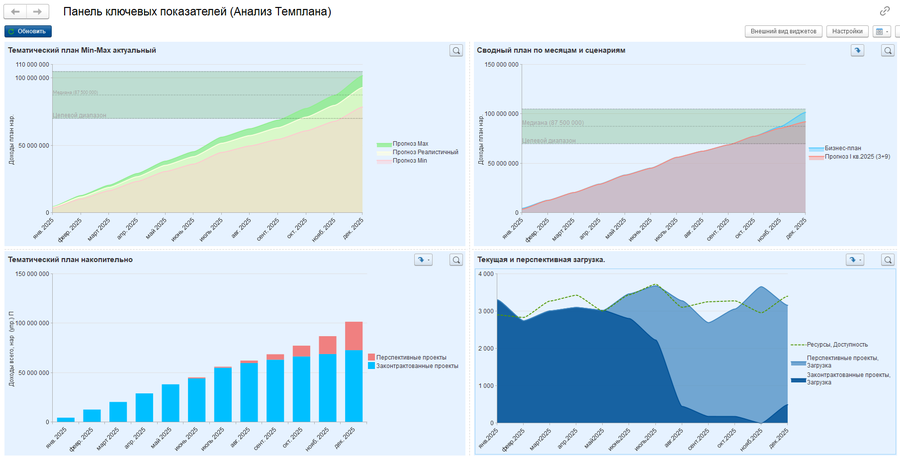
Task: Click magnifier on 'Тематический план накопительно' widget
Action: coord(456,260)
